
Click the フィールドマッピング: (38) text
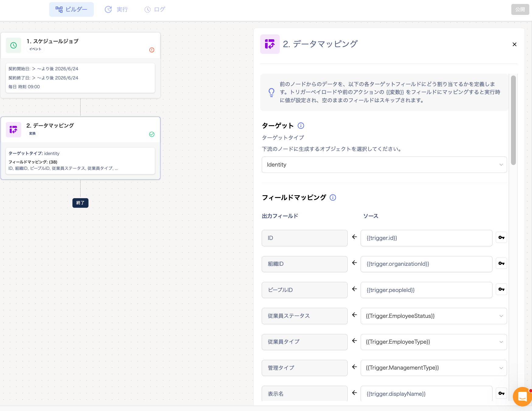click(33, 162)
